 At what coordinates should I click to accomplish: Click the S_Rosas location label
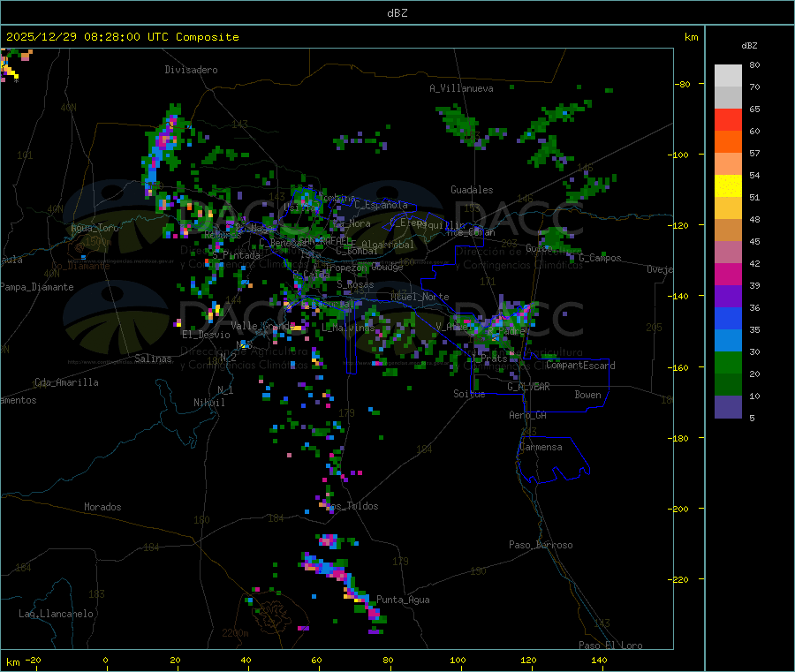355,285
